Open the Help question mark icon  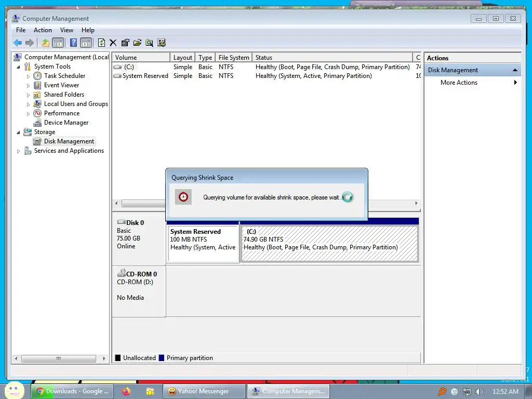click(x=73, y=43)
